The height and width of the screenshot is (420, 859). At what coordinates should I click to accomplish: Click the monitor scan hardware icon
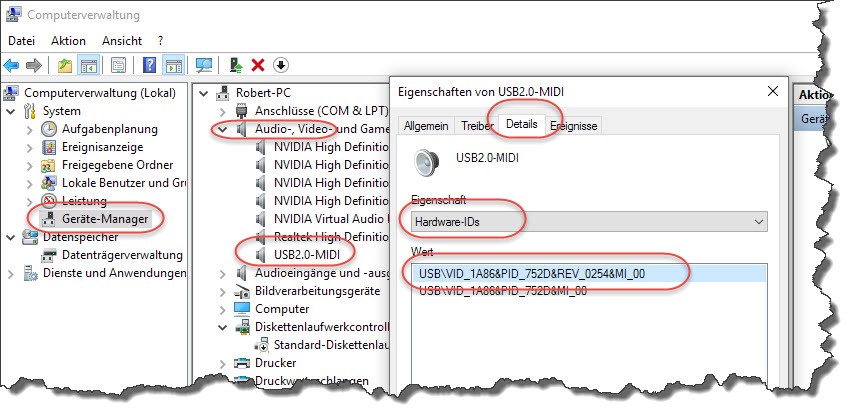click(x=204, y=66)
